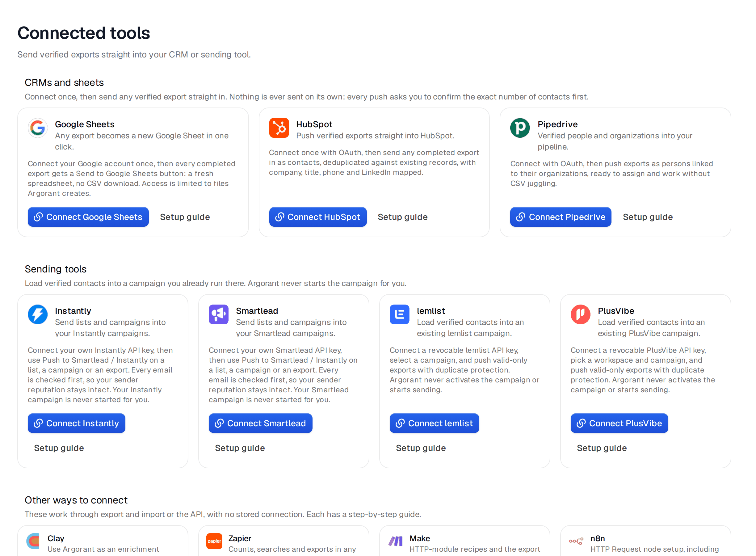Click the lemlist logo icon
Screen dimensions: 756x556
[x=400, y=314]
